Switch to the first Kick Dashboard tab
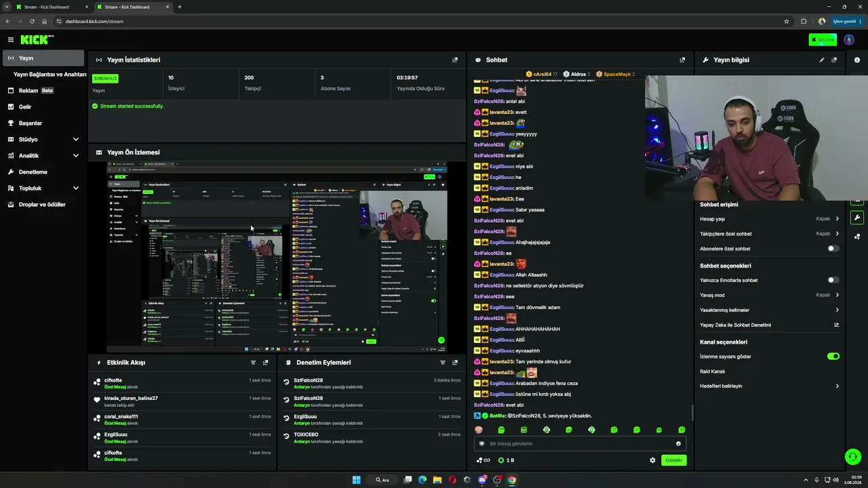 (x=53, y=7)
